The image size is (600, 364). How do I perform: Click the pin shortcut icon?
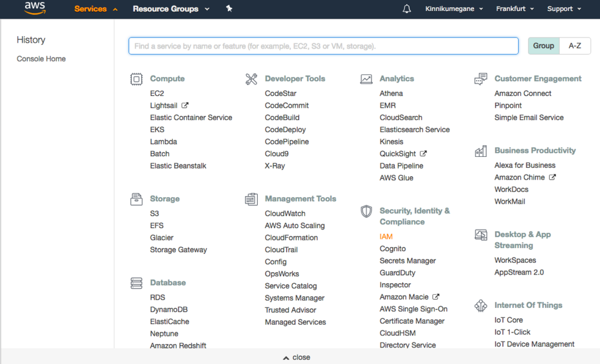(x=229, y=9)
